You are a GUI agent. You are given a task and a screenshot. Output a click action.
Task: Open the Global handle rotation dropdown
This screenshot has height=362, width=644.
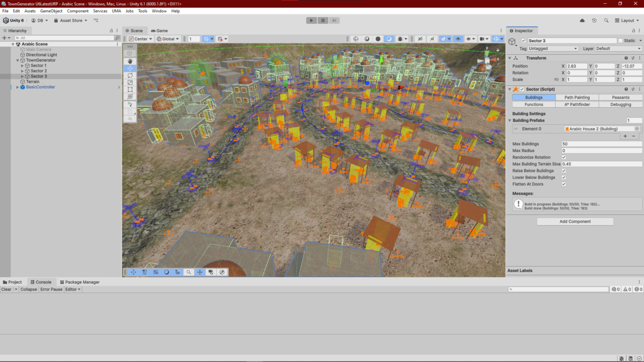(x=168, y=39)
